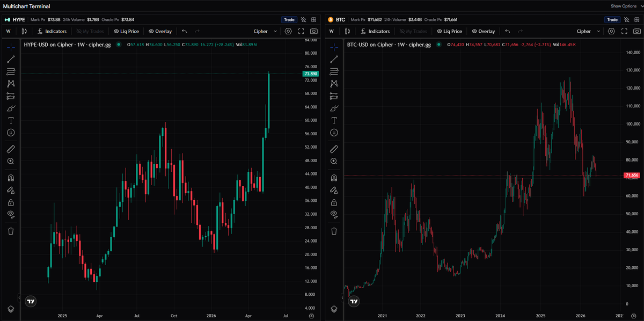Screen dimensions: 644x321
Task: Take a snapshot with camera icon in BTC chart
Action: click(x=636, y=31)
